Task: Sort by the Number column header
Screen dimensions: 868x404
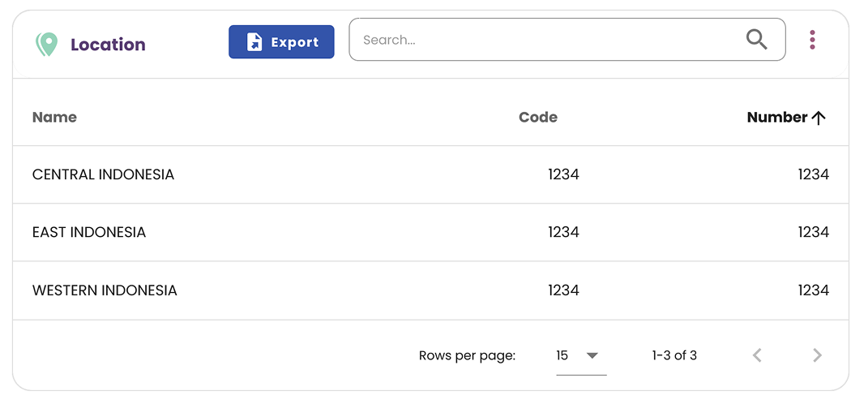Action: tap(776, 117)
